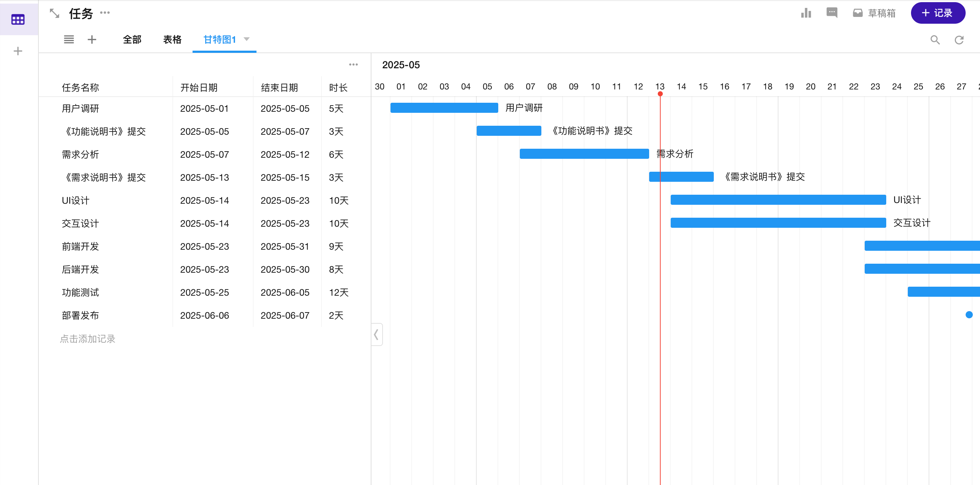The height and width of the screenshot is (485, 980).
Task: Open the bar chart statistics icon
Action: click(x=806, y=13)
